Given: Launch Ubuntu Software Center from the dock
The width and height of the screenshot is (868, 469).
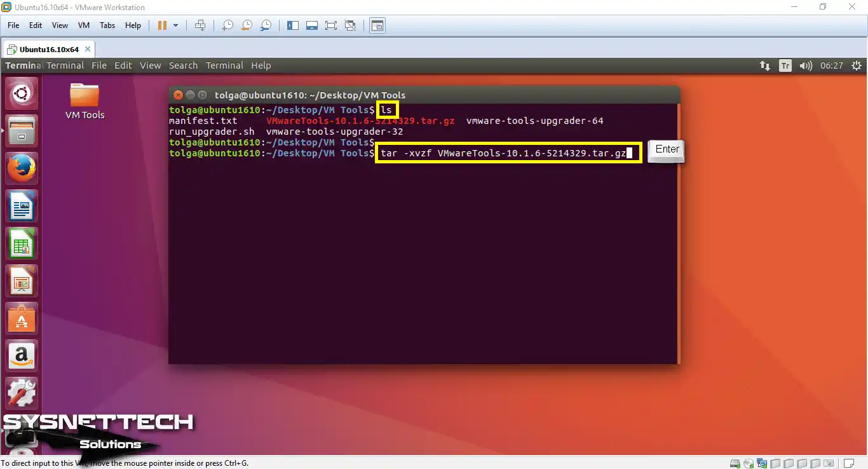Looking at the screenshot, I should coord(21,318).
